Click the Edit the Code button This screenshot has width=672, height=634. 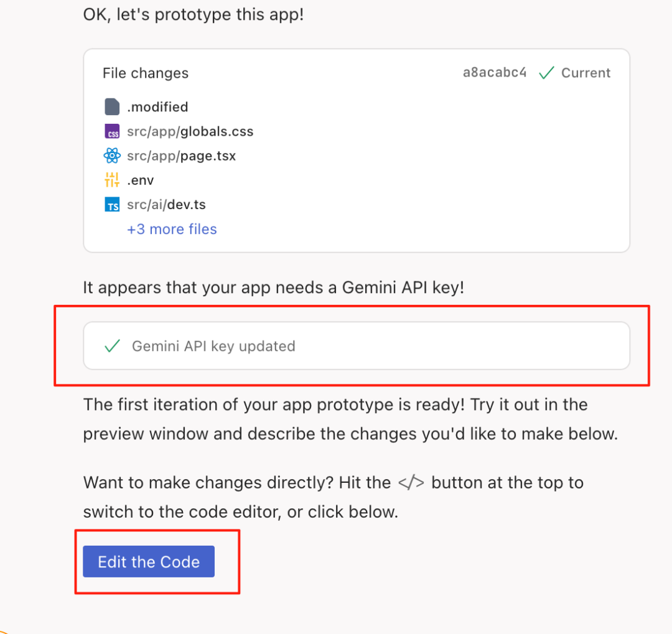(x=148, y=561)
